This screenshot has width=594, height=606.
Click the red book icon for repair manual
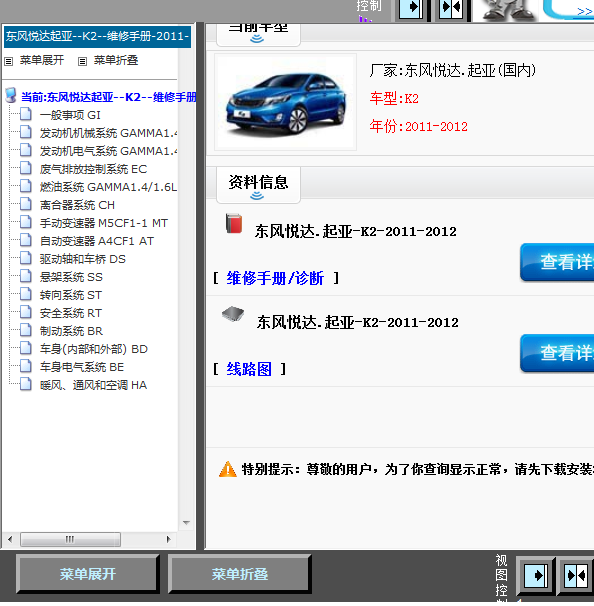[234, 223]
